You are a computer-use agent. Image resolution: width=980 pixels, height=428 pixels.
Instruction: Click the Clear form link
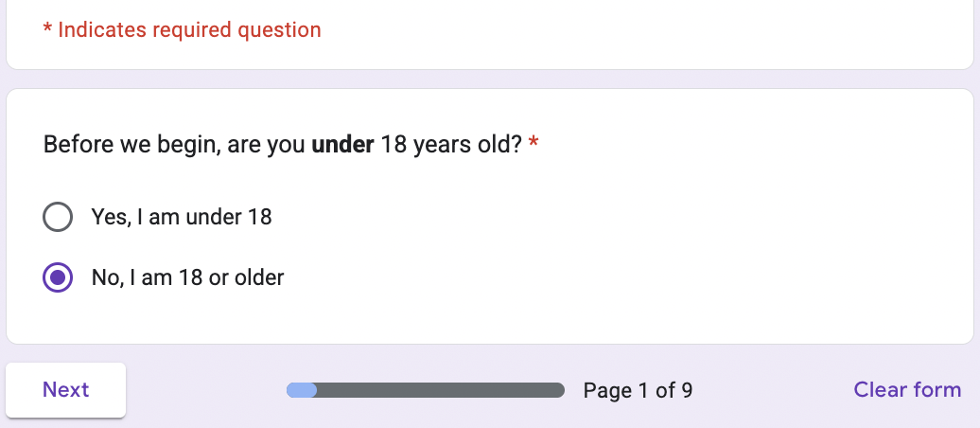point(907,389)
